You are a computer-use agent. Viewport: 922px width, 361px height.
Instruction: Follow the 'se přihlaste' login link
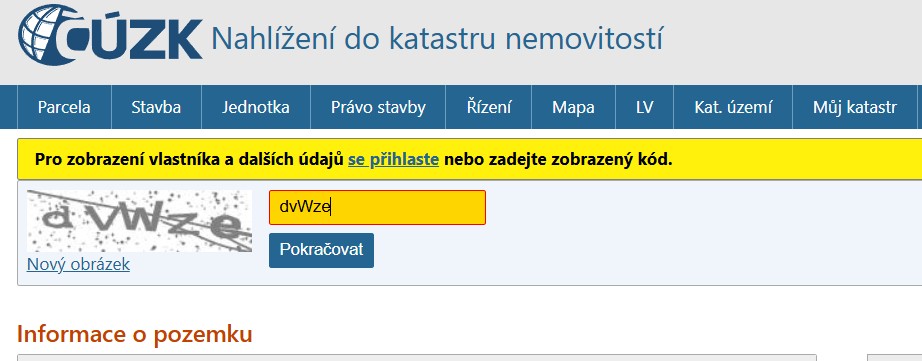[393, 159]
